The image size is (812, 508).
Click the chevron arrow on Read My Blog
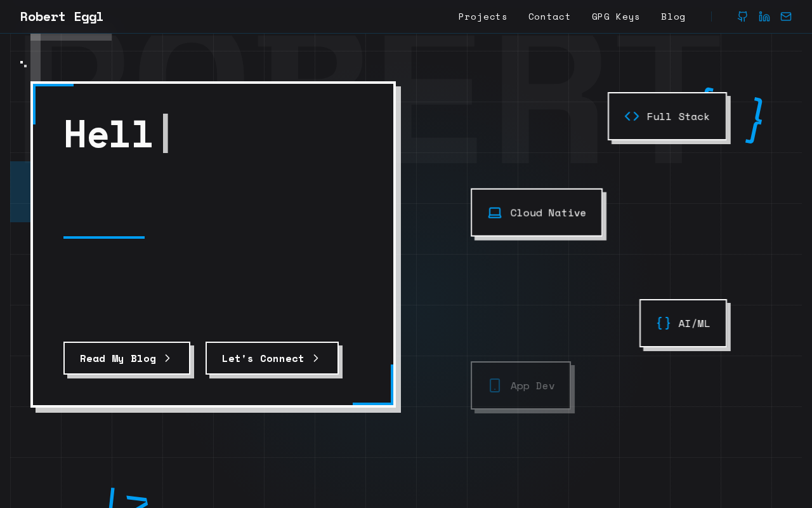167,358
